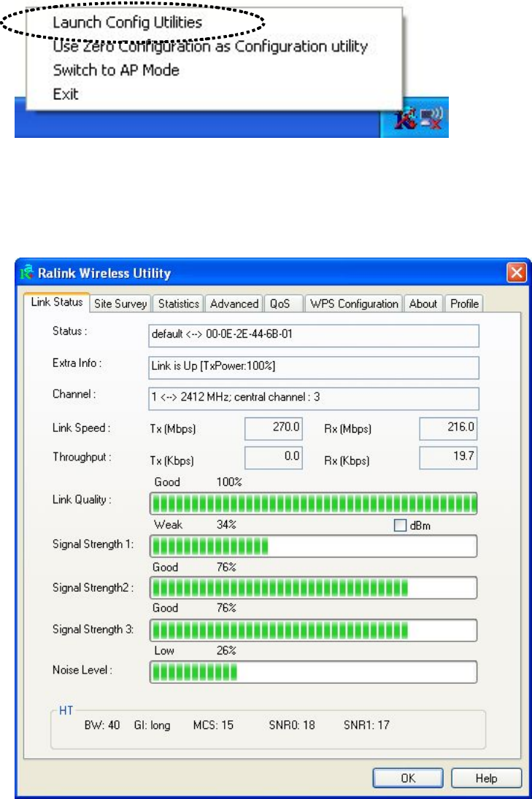Click the 'Throughput :' label
Viewport: 532px width, 799px height.
[82, 457]
